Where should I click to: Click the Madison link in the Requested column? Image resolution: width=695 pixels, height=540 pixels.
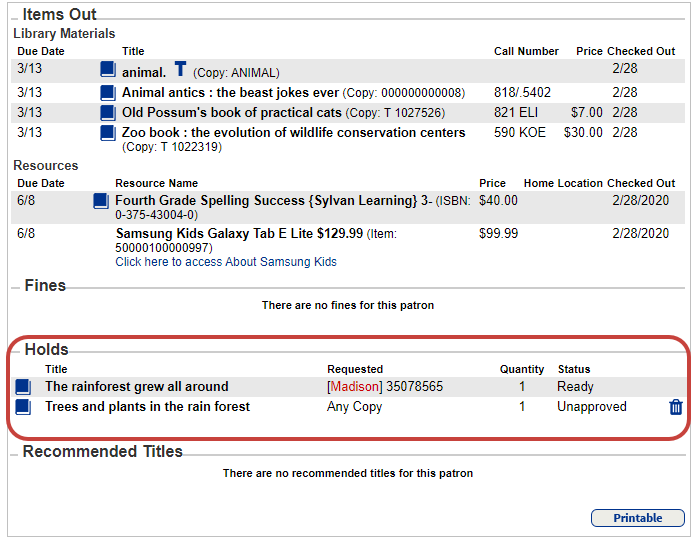[x=355, y=387]
